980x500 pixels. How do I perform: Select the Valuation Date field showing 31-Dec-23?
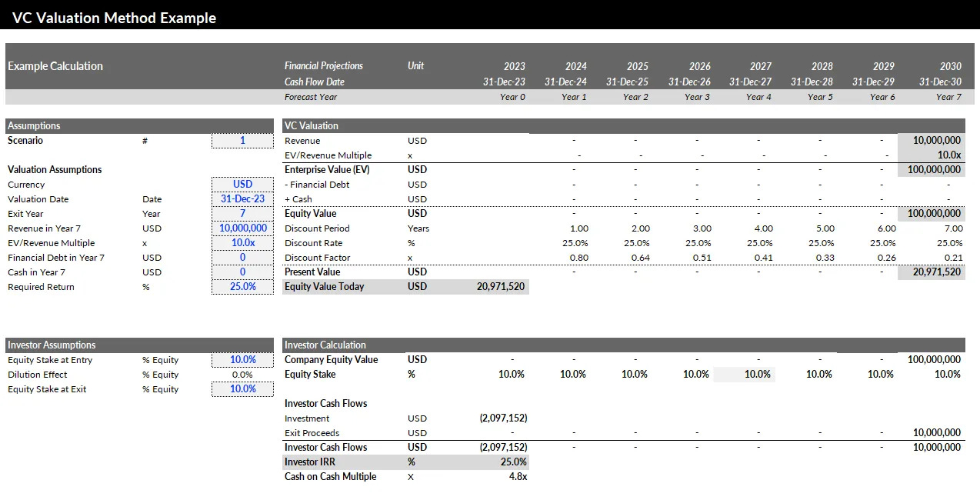click(242, 198)
